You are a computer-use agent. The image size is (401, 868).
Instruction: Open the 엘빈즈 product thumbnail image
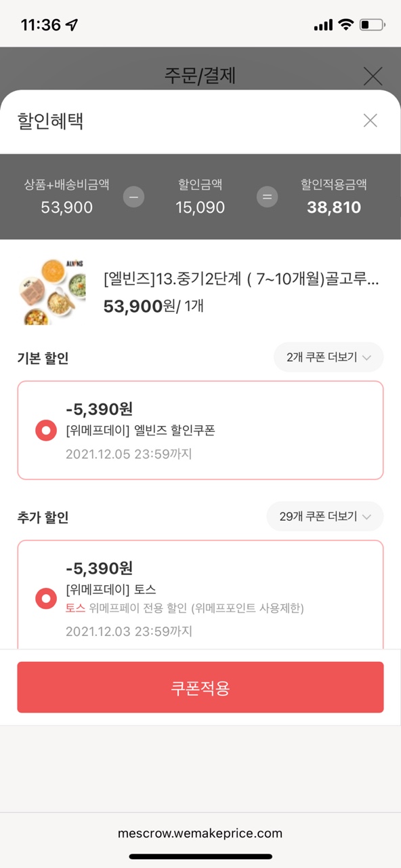[x=51, y=290]
